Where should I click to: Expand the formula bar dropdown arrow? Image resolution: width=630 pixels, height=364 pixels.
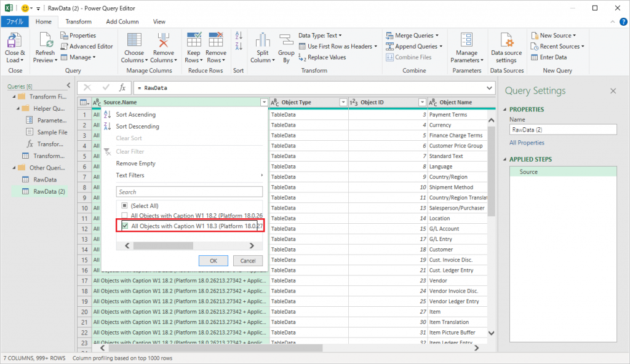pos(489,88)
